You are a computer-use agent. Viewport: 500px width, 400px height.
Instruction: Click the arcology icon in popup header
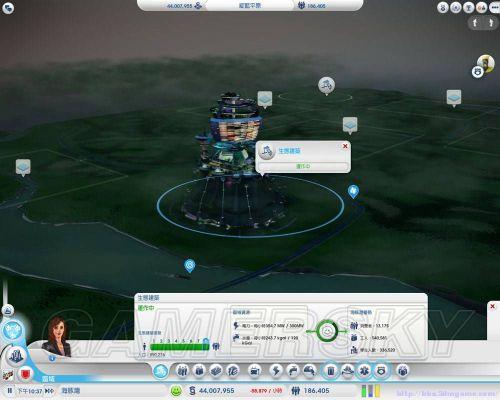(267, 151)
